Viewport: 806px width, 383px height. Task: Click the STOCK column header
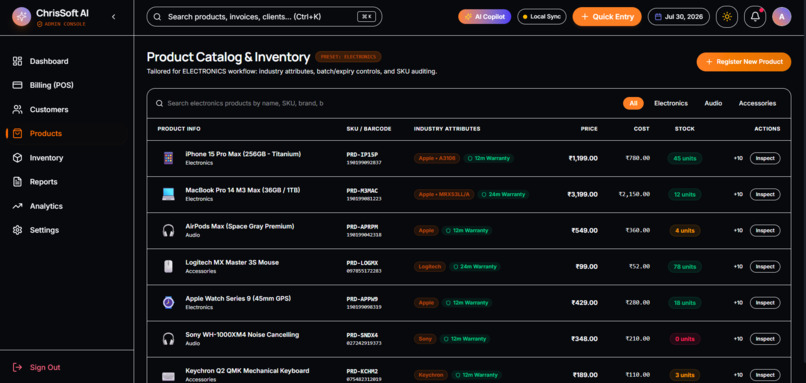tap(685, 129)
